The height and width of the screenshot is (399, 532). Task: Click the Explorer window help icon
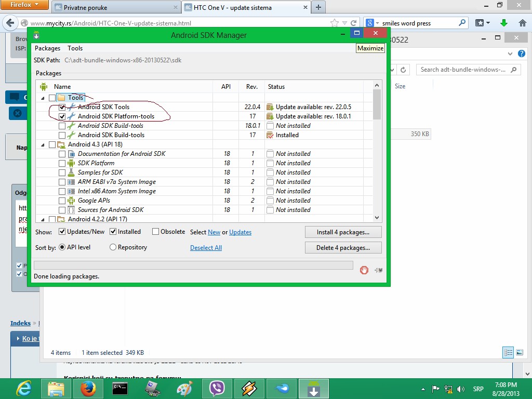tap(522, 54)
